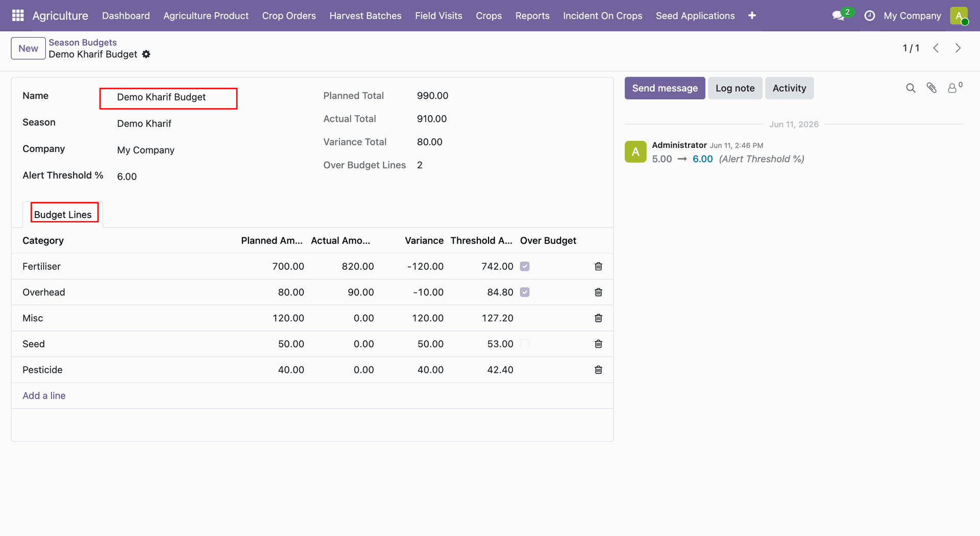Screen dimensions: 980x536
Task: Open the Dashboard menu
Action: point(126,16)
